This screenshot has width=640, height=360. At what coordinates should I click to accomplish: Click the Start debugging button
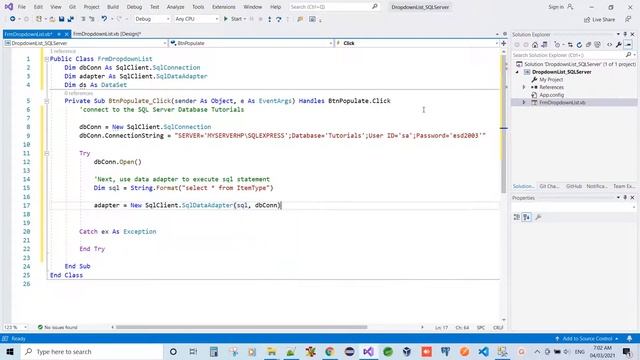pyautogui.click(x=233, y=19)
